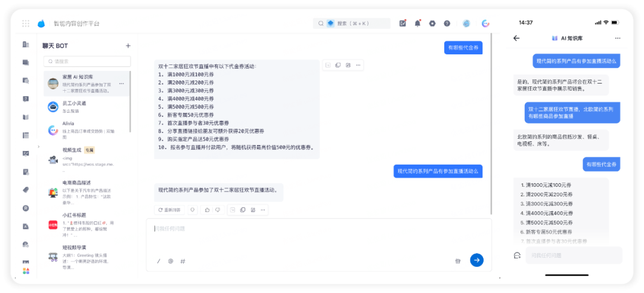Click the slash command icon in input box
The height and width of the screenshot is (293, 644).
point(159,261)
